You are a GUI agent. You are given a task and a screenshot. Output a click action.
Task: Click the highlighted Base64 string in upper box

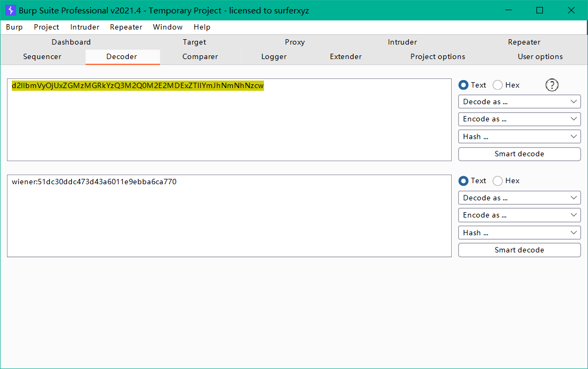point(138,85)
